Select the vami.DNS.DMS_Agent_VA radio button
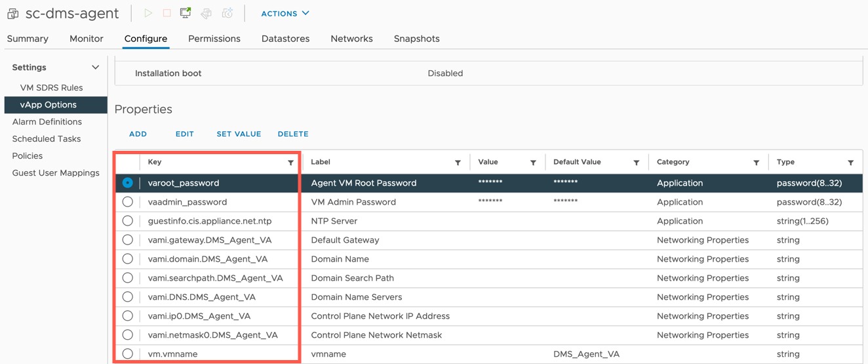 pyautogui.click(x=127, y=297)
